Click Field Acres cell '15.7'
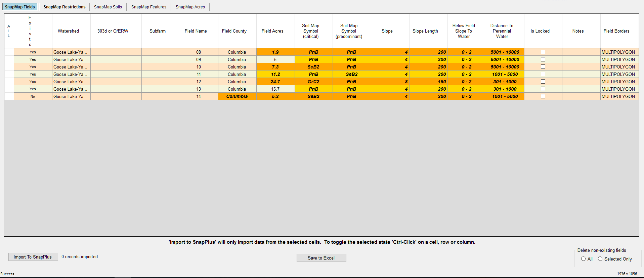Viewport: 644px width, 278px height. [275, 89]
